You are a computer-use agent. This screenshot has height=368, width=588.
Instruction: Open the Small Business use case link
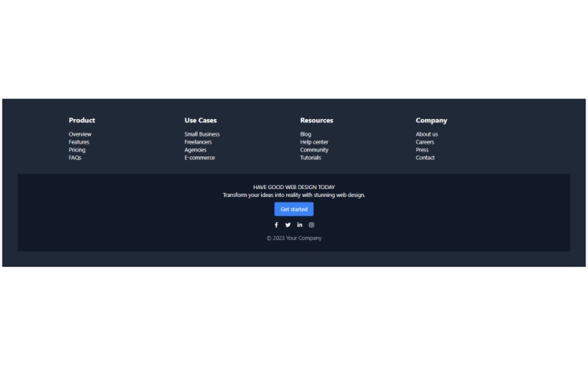pos(201,134)
